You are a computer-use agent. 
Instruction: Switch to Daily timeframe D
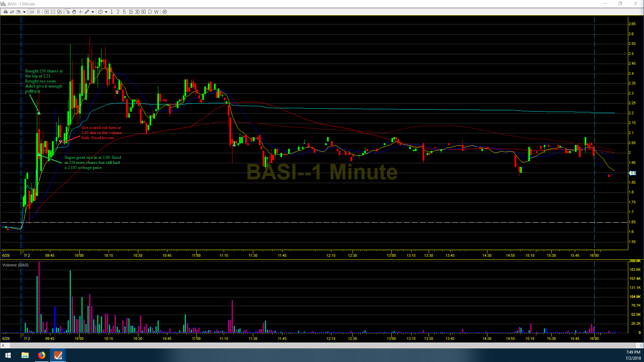tap(150, 12)
